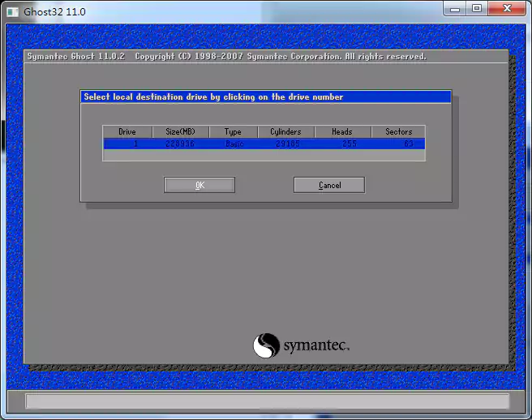Select drive number 1 in the list
This screenshot has width=532, height=420.
(x=135, y=144)
